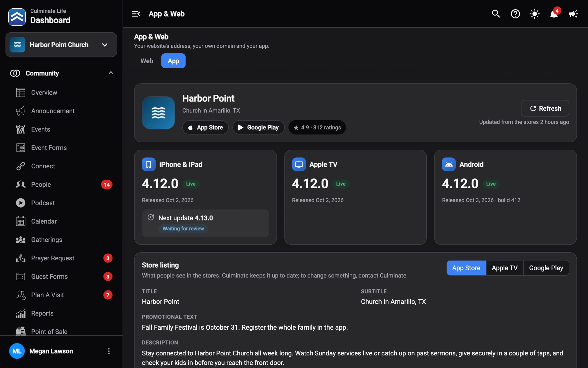Screen dimensions: 588x368
Task: Collapse the Community section chevron
Action: pos(111,73)
